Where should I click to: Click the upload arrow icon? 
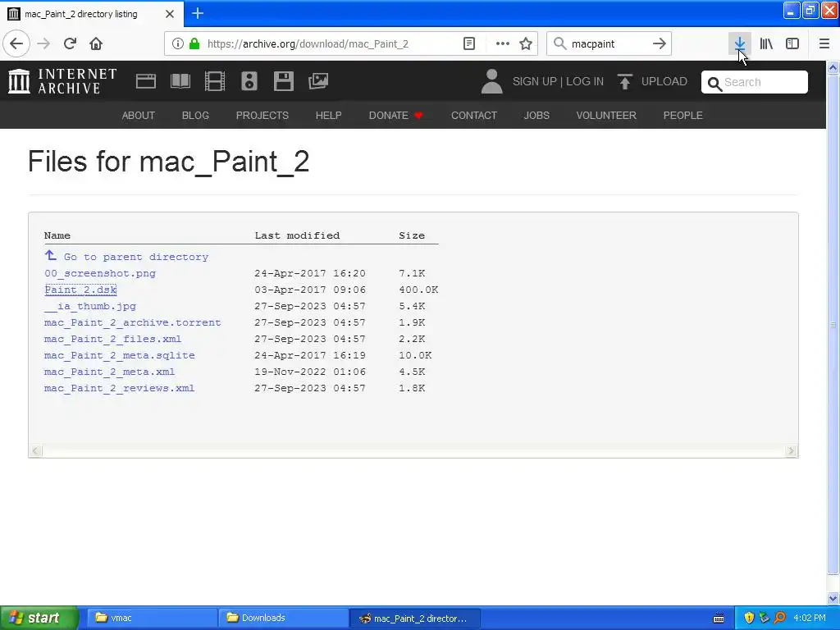624,81
